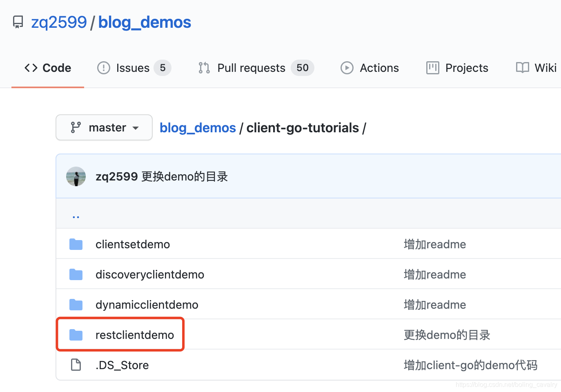Click the restclientdemo folder icon
The width and height of the screenshot is (561, 392).
click(76, 335)
